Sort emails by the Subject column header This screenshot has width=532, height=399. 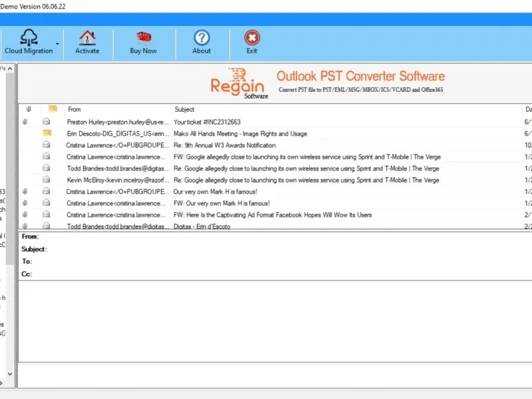pyautogui.click(x=184, y=109)
